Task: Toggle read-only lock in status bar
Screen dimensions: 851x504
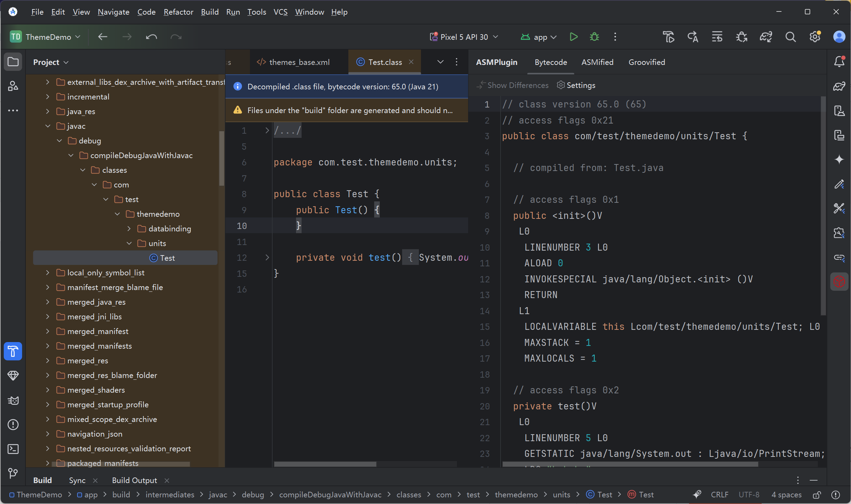Action: click(817, 495)
